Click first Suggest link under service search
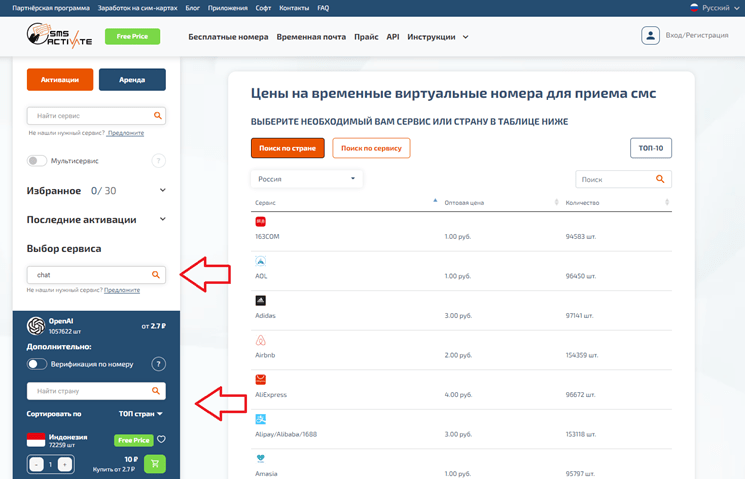745x480 pixels. click(125, 133)
